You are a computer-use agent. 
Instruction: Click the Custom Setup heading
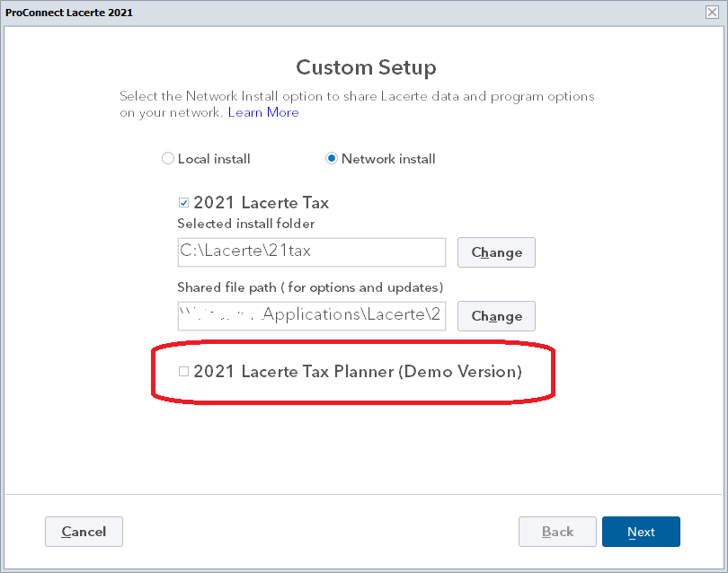pyautogui.click(x=366, y=67)
